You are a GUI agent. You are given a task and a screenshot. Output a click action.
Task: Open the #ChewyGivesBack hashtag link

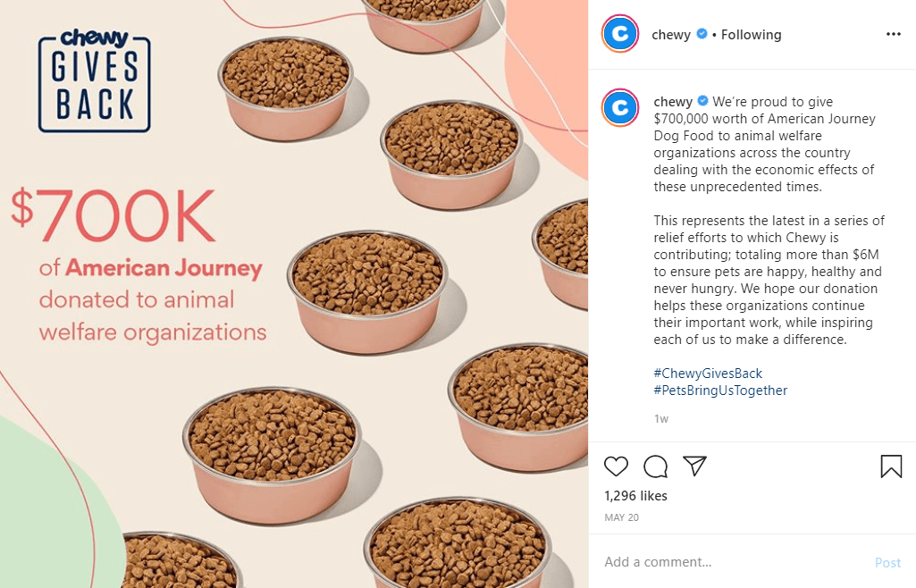707,373
